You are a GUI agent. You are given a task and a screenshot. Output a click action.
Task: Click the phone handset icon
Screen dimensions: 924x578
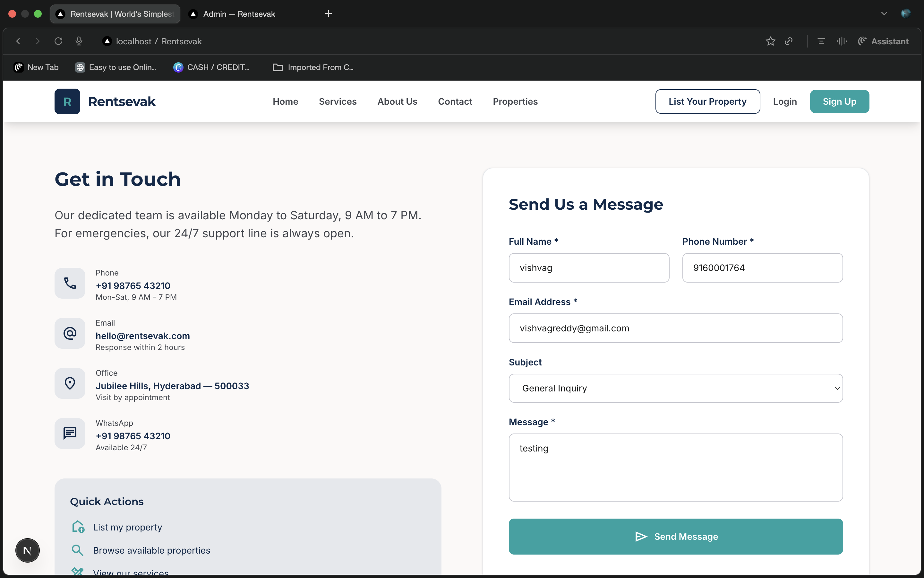(70, 283)
